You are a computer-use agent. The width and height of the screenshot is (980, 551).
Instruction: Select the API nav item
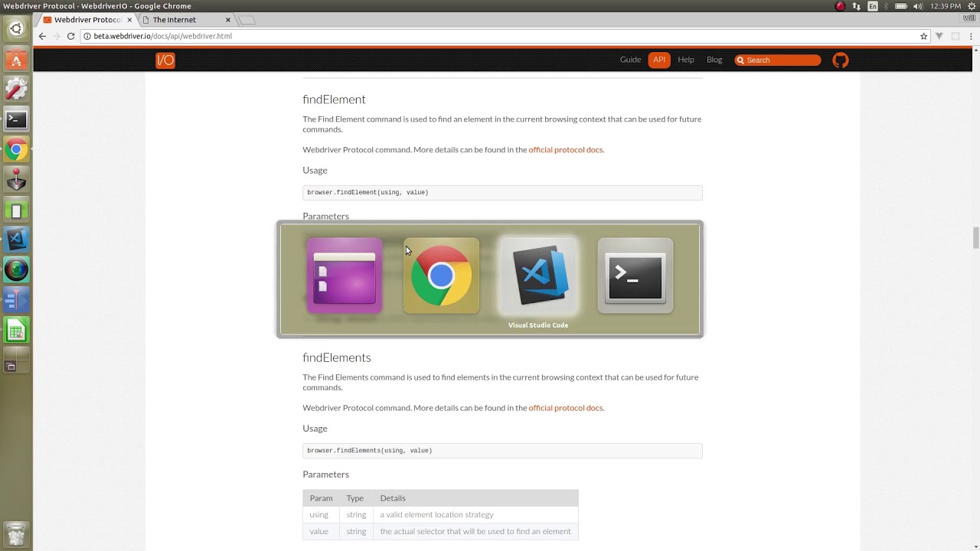pyautogui.click(x=659, y=60)
